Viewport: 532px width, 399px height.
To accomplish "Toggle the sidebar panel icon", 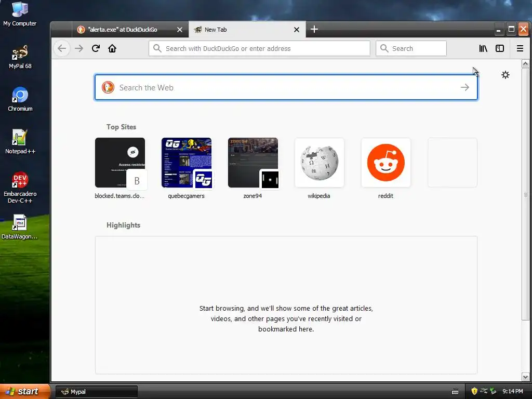I will tap(500, 48).
